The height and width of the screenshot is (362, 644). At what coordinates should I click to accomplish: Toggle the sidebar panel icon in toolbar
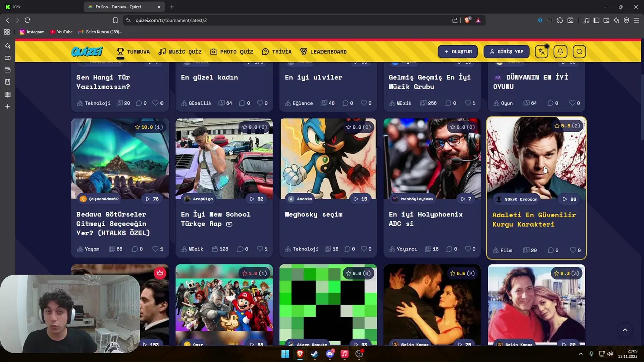click(x=596, y=20)
